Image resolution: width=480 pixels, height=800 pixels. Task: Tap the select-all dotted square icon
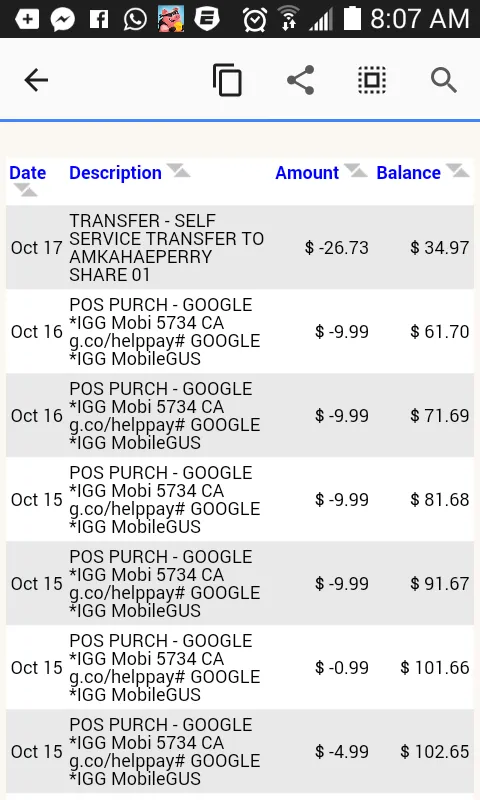(x=372, y=80)
